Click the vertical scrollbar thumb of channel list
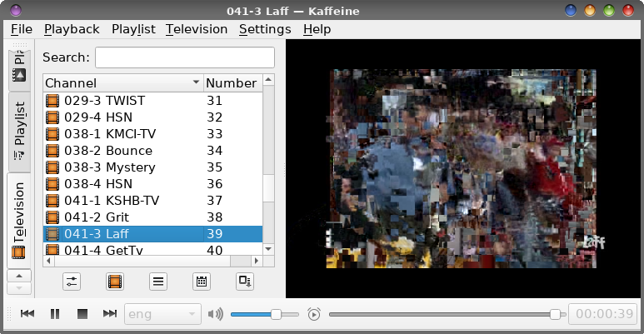Image resolution: width=644 pixels, height=334 pixels. (268, 187)
